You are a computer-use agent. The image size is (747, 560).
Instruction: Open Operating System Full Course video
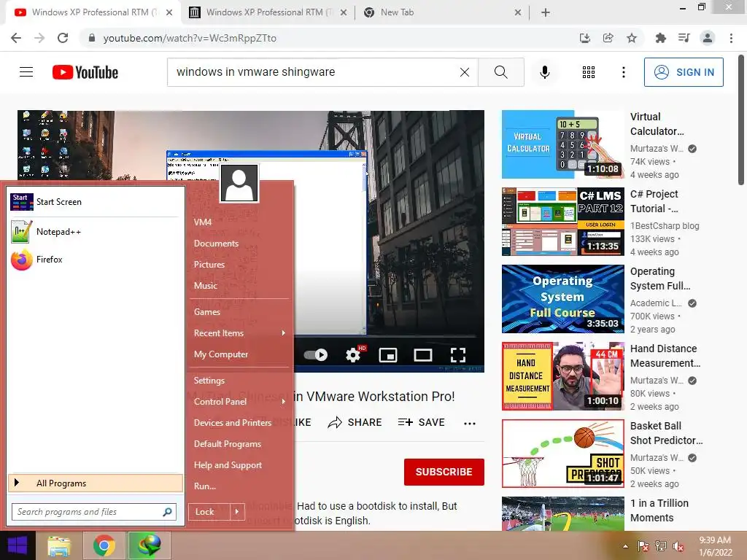[x=562, y=299]
